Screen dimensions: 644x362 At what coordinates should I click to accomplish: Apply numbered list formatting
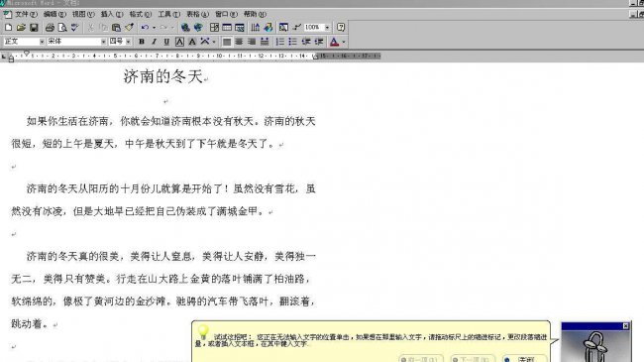click(x=280, y=42)
